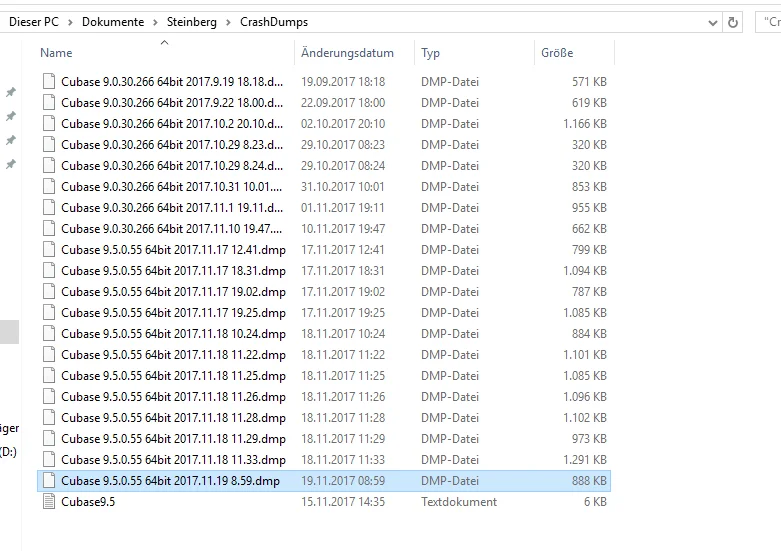Image resolution: width=781 pixels, height=551 pixels.
Task: Select file icon of 2017.11.17 19.25.dmp
Action: pyautogui.click(x=49, y=311)
